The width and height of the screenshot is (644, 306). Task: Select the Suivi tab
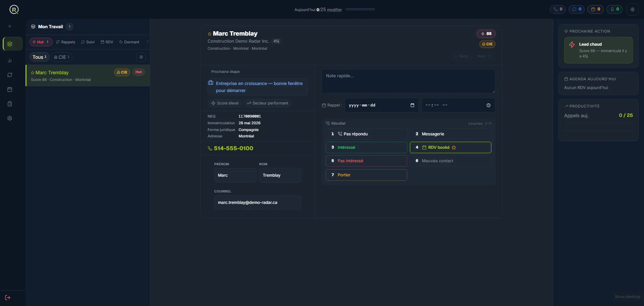click(x=88, y=42)
